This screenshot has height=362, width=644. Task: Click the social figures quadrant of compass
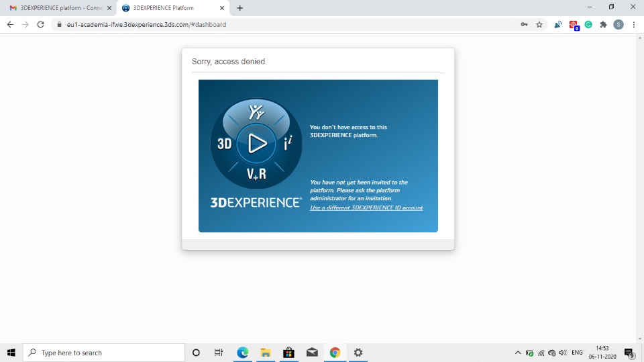(257, 112)
